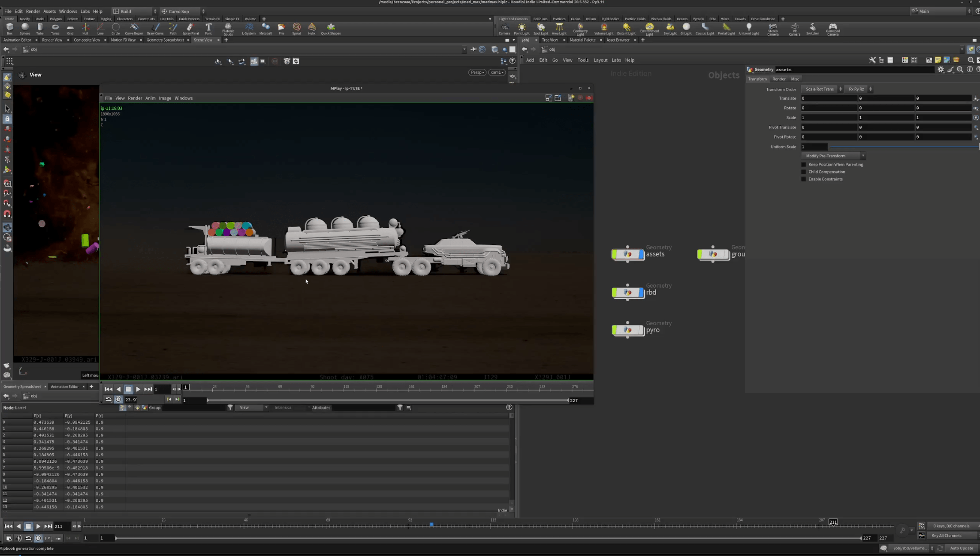This screenshot has width=980, height=556.
Task: Click the Group filter field in spreadsheet
Action: click(x=194, y=408)
